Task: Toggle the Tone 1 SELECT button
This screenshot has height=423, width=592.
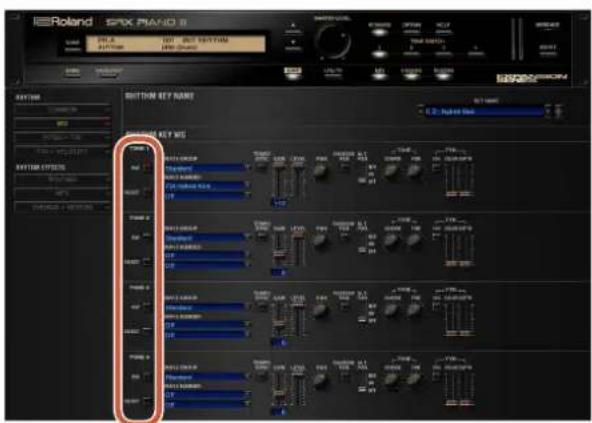Action: click(x=147, y=192)
